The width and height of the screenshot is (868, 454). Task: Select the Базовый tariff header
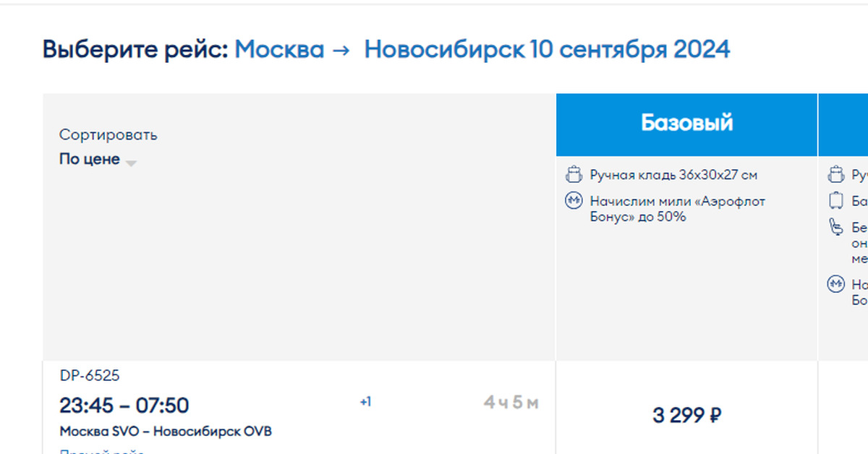(x=686, y=124)
